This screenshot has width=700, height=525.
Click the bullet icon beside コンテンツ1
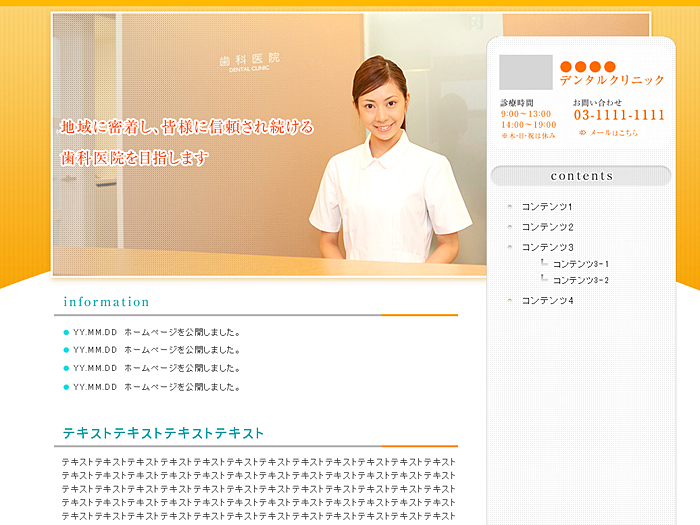coord(510,206)
